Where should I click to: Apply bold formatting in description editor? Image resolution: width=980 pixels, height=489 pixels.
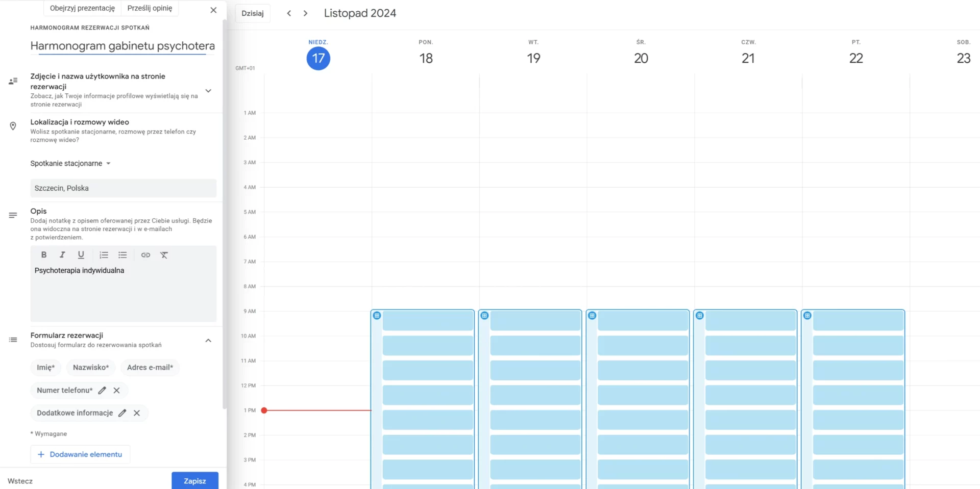44,255
